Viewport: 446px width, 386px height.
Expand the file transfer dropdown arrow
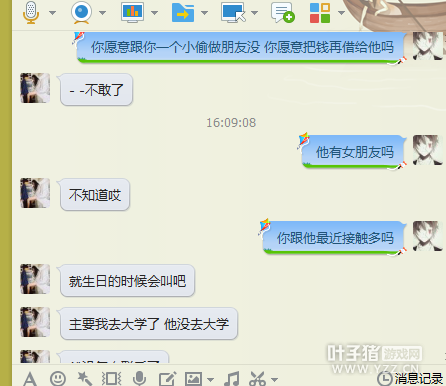click(x=205, y=13)
